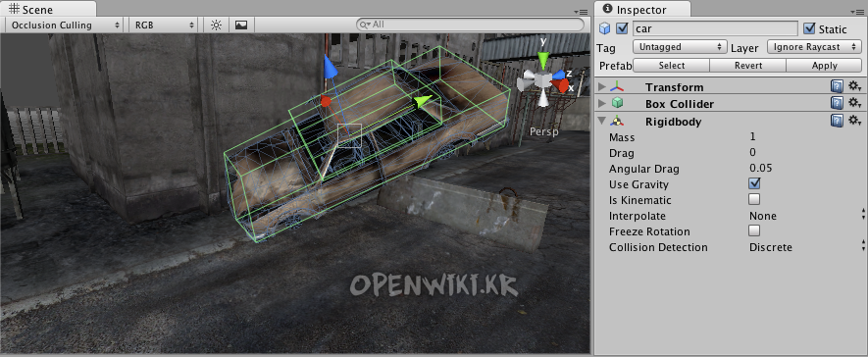Open the Rigidbody gear settings menu
This screenshot has height=357, width=868.
point(854,120)
